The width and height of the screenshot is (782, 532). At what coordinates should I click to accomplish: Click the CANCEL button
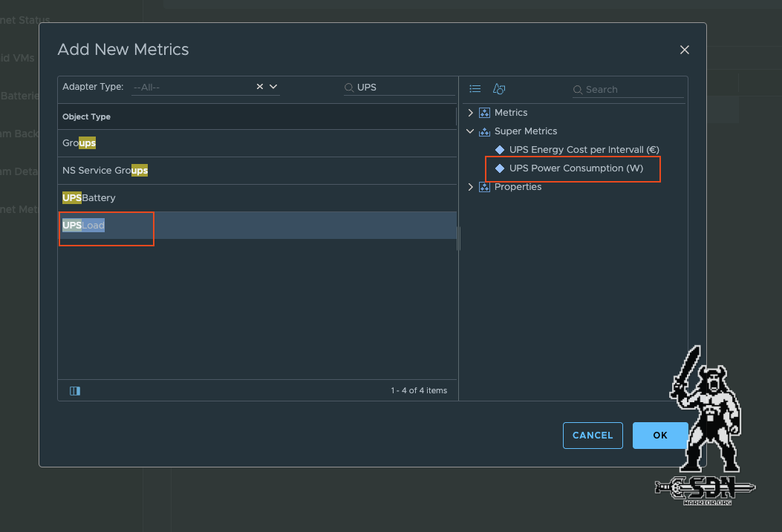[x=593, y=435]
